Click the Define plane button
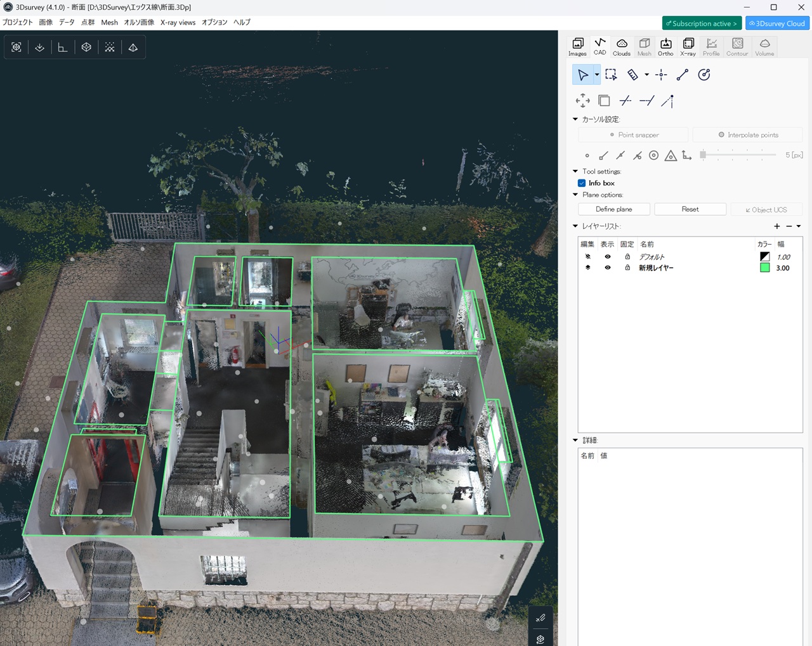This screenshot has height=646, width=812. coord(613,209)
